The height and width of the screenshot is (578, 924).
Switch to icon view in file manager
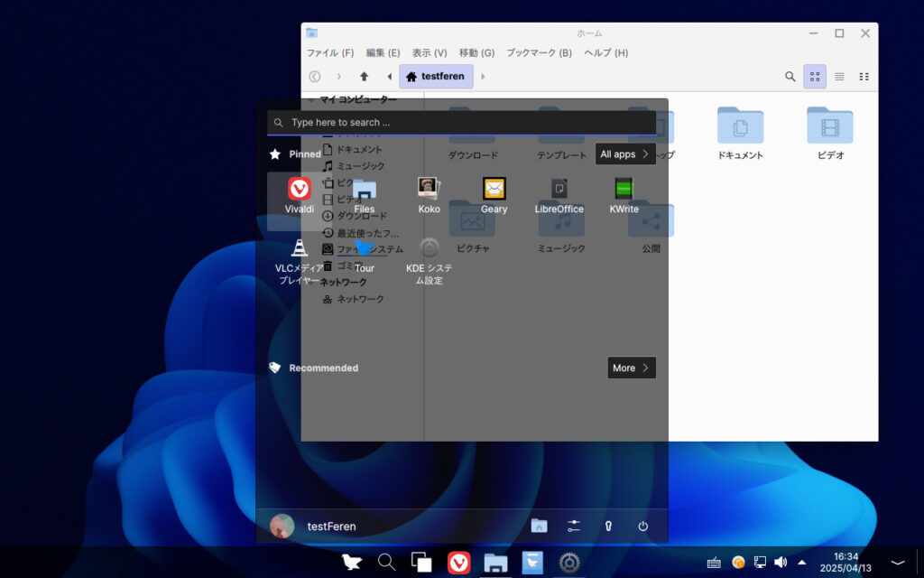pyautogui.click(x=815, y=76)
